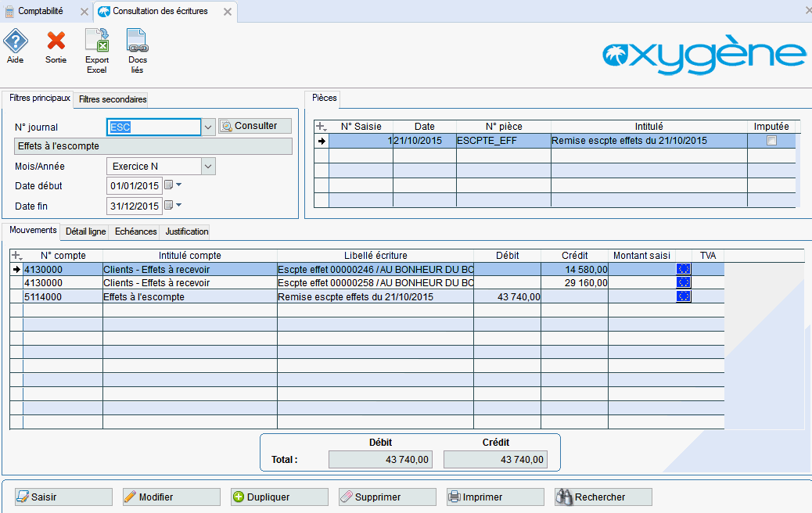Click the EU flag icon in the 5114000 row
The height and width of the screenshot is (513, 812).
[x=684, y=296]
